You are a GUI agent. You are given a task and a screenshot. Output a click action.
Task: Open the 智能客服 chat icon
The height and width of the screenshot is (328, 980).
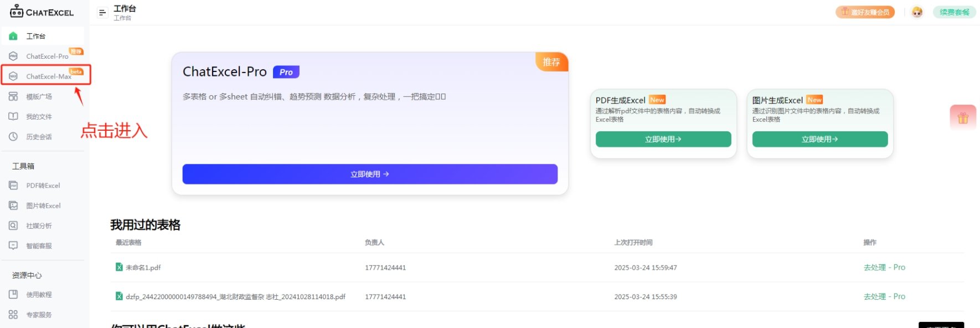point(13,245)
